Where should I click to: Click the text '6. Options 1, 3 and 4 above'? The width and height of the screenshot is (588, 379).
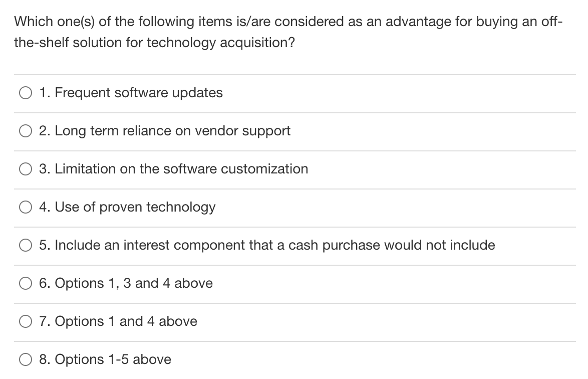[x=126, y=283]
